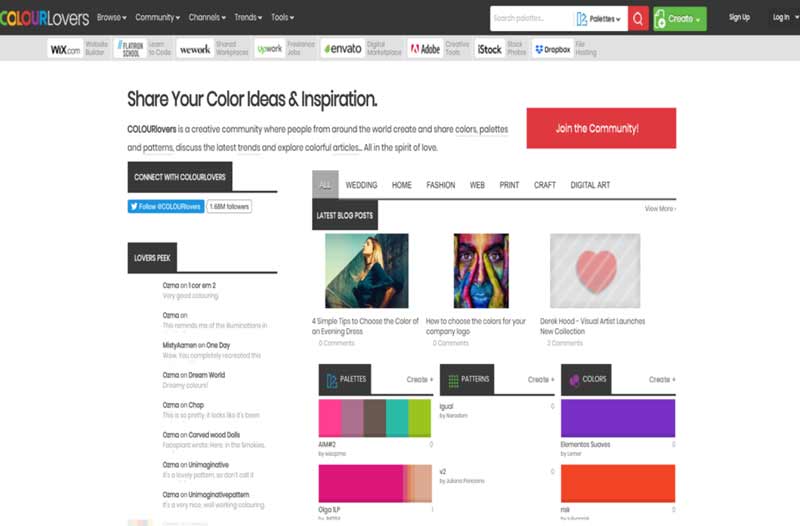Click Create + beside Patterns
Image resolution: width=800 pixels, height=526 pixels.
[541, 380]
